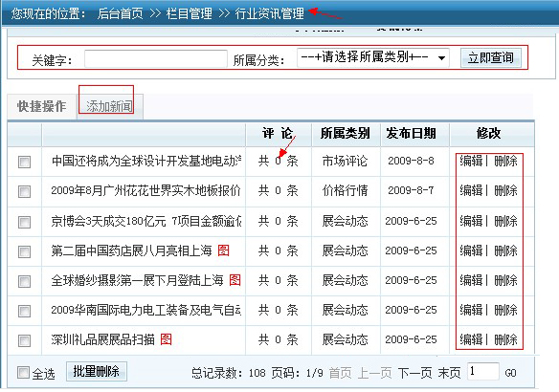The height and width of the screenshot is (392, 559).
Task: Click the red 图 icon beside 第二届中国药店展
Action: point(224,250)
